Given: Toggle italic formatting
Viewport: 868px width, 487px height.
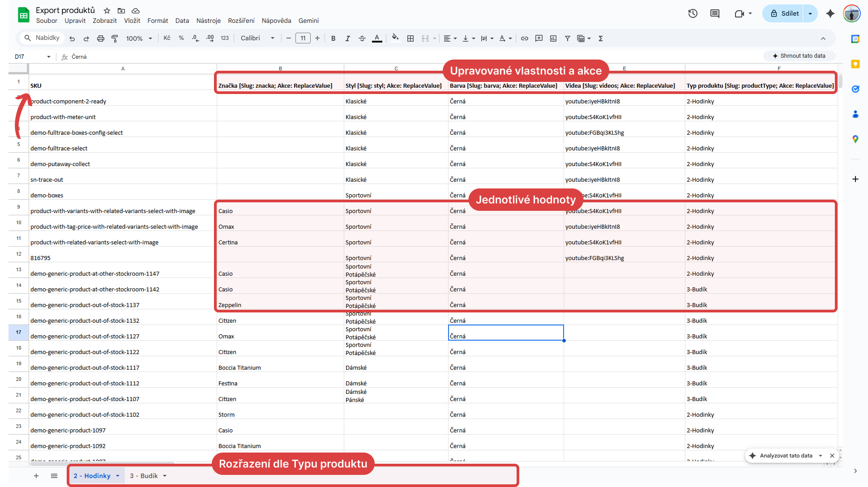Looking at the screenshot, I should tap(347, 38).
